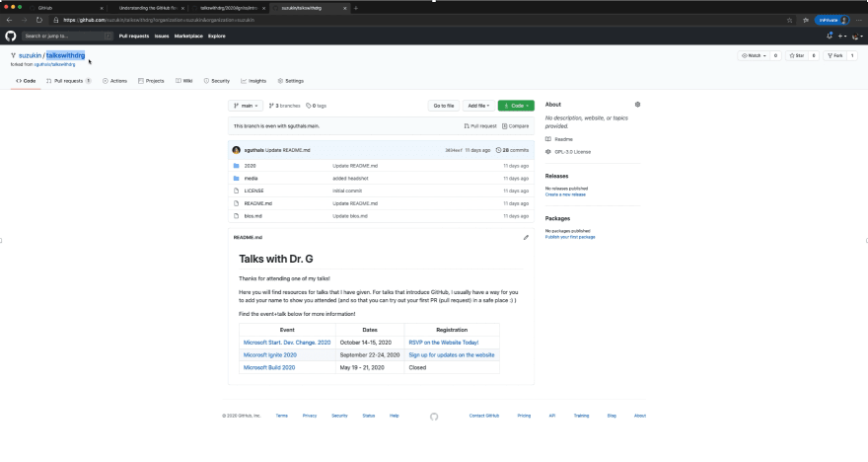Viewport: 868px width, 462px height.
Task: Open Microsoft Ignite 2020 link
Action: [270, 355]
